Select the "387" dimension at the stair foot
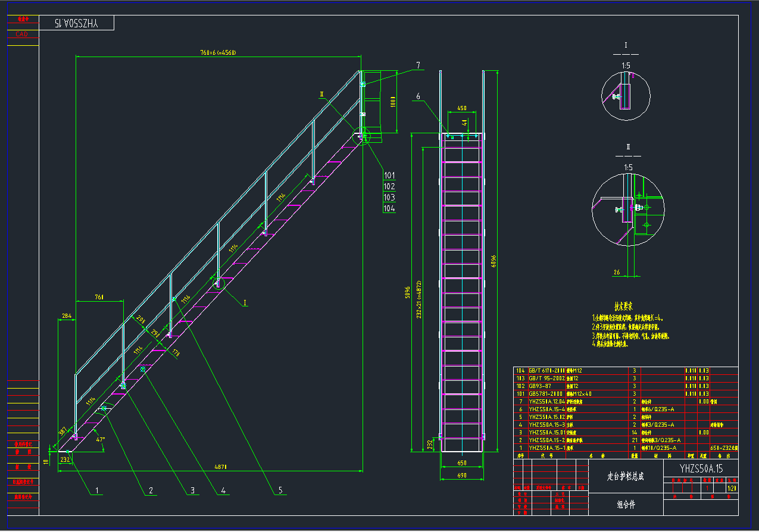Screen dimensions: 759x532 63,432
